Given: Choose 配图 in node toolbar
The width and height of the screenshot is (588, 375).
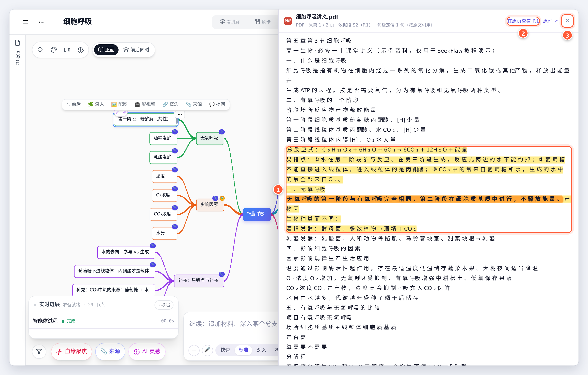Looking at the screenshot, I should 119,104.
